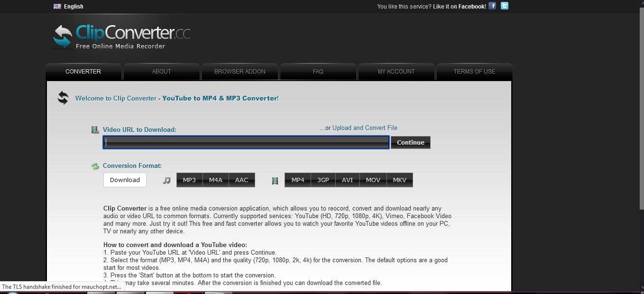Click the 'Video URL to Download:' label
The height and width of the screenshot is (294, 644).
(139, 129)
